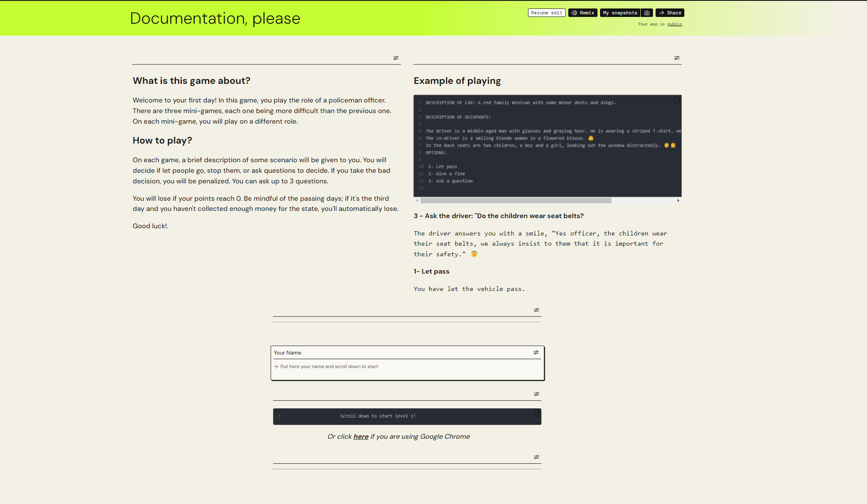This screenshot has height=504, width=867.
Task: Click the Share button
Action: (670, 12)
